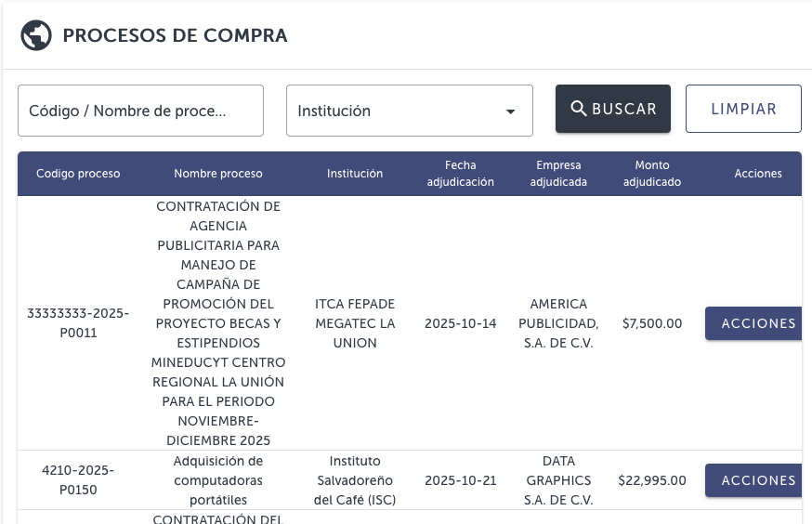
Task: Expand the Institución dropdown arrow
Action: click(x=510, y=111)
